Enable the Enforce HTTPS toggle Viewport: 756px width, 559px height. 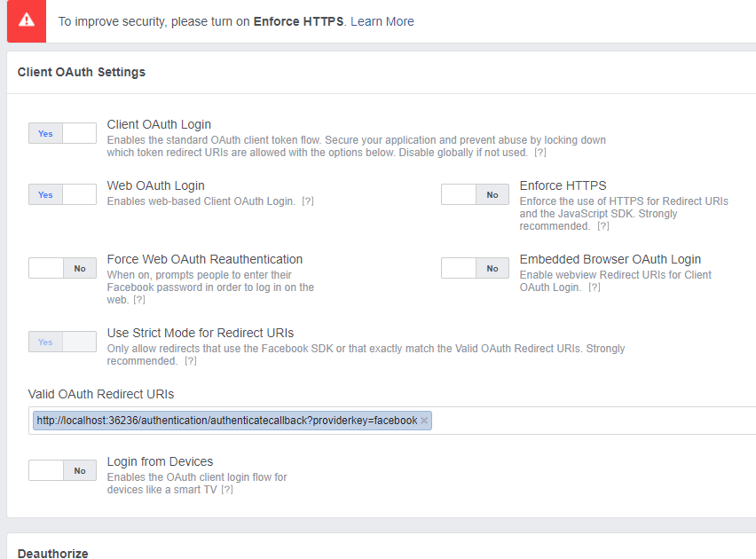coord(475,194)
